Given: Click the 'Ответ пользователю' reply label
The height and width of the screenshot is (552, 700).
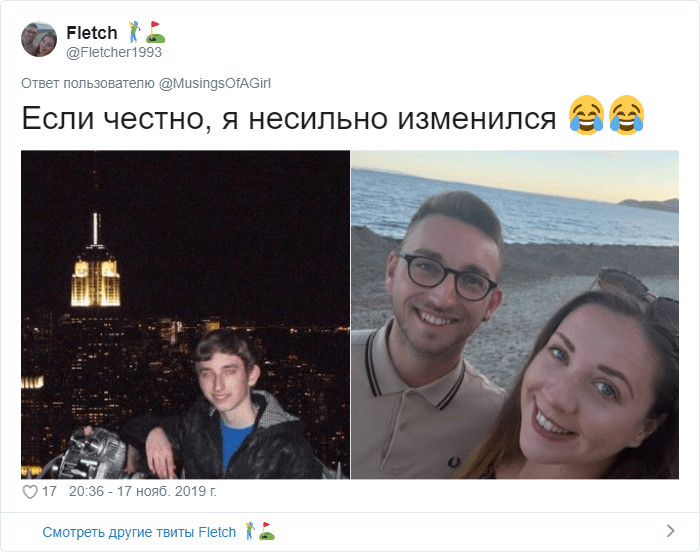Looking at the screenshot, I should (88, 84).
